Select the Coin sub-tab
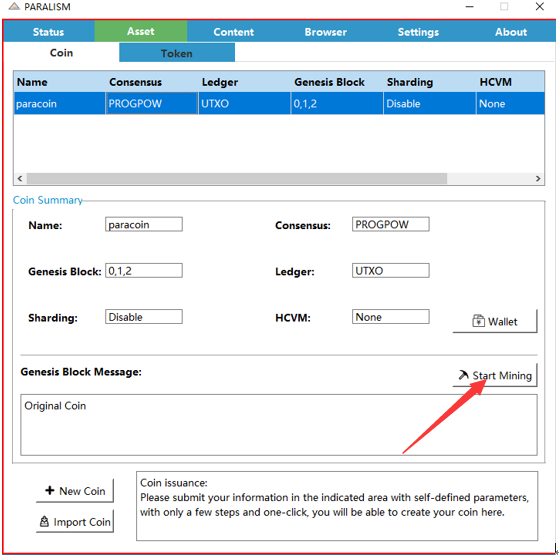 pos(61,53)
